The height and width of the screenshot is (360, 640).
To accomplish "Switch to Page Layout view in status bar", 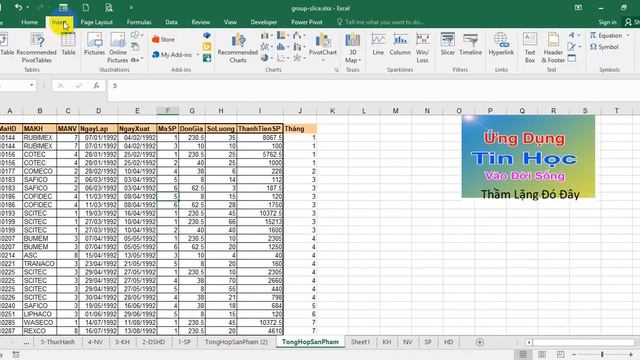I will pyautogui.click(x=542, y=354).
